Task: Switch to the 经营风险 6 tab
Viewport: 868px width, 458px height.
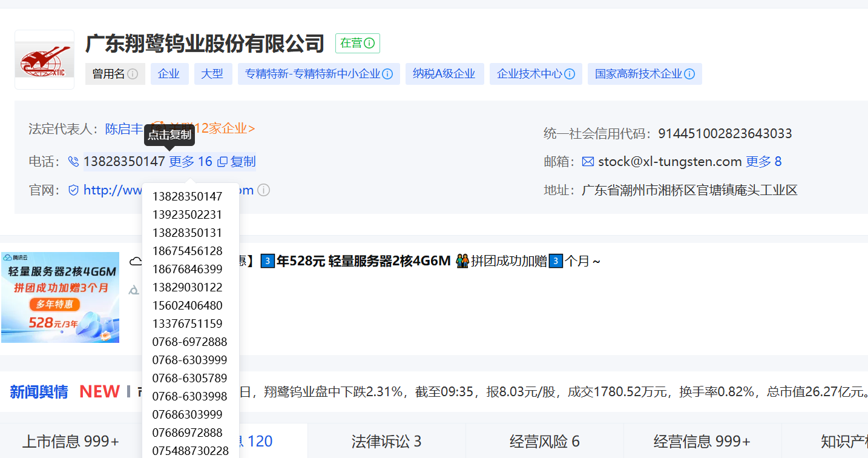Action: (x=545, y=441)
